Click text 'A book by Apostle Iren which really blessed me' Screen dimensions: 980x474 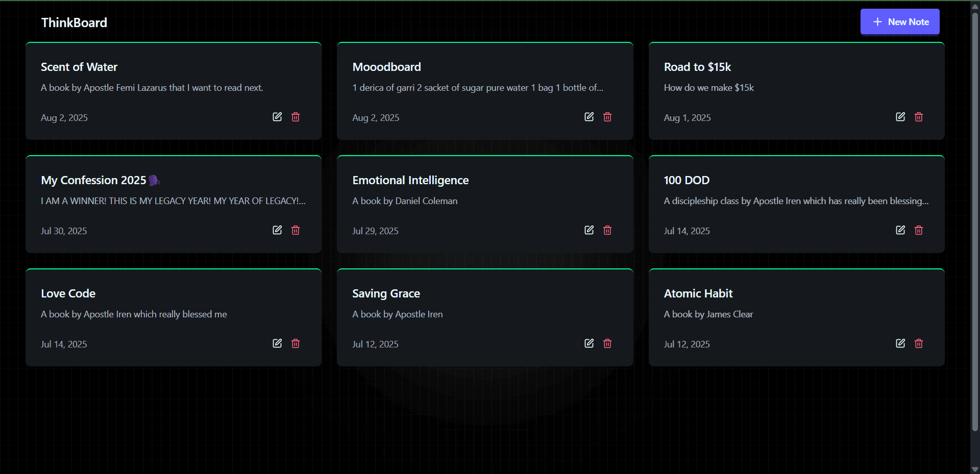[x=134, y=314]
